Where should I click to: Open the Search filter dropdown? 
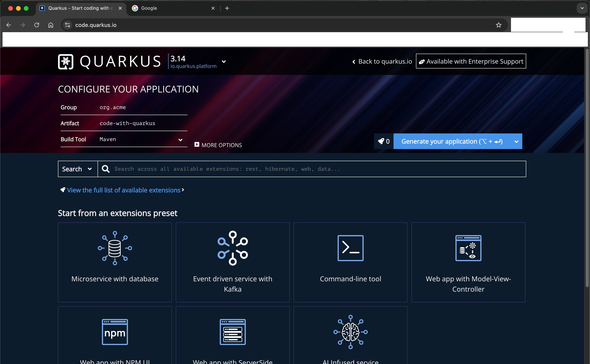click(x=78, y=169)
